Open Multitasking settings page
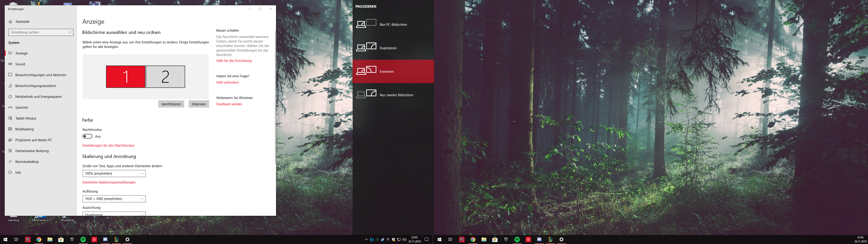Image resolution: width=868 pixels, height=244 pixels. 24,129
